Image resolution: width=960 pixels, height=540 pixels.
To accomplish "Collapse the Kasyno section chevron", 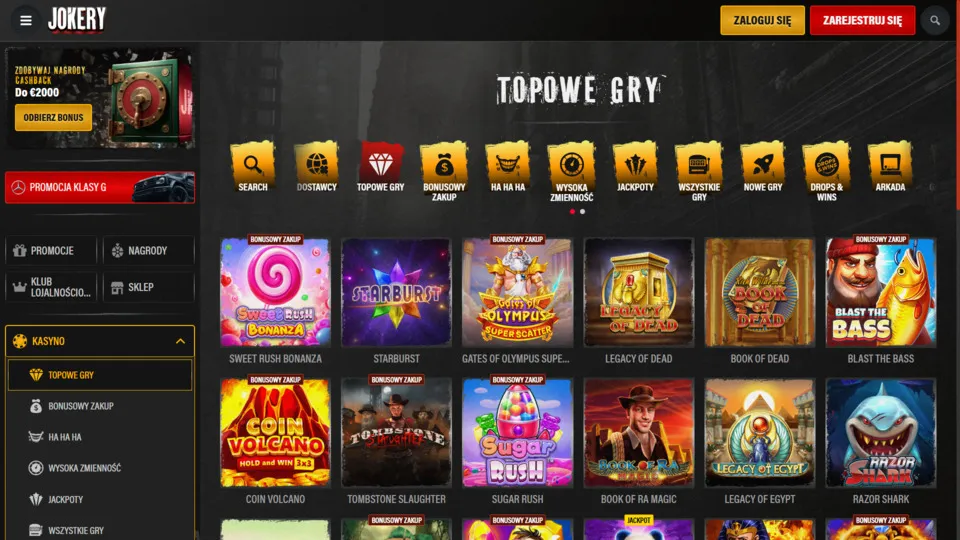I will (180, 341).
